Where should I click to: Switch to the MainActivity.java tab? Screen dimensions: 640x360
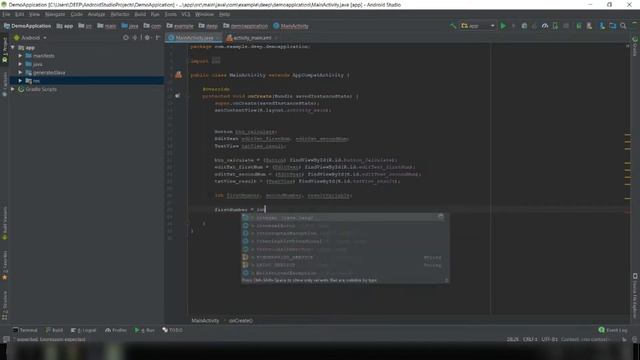tap(194, 38)
